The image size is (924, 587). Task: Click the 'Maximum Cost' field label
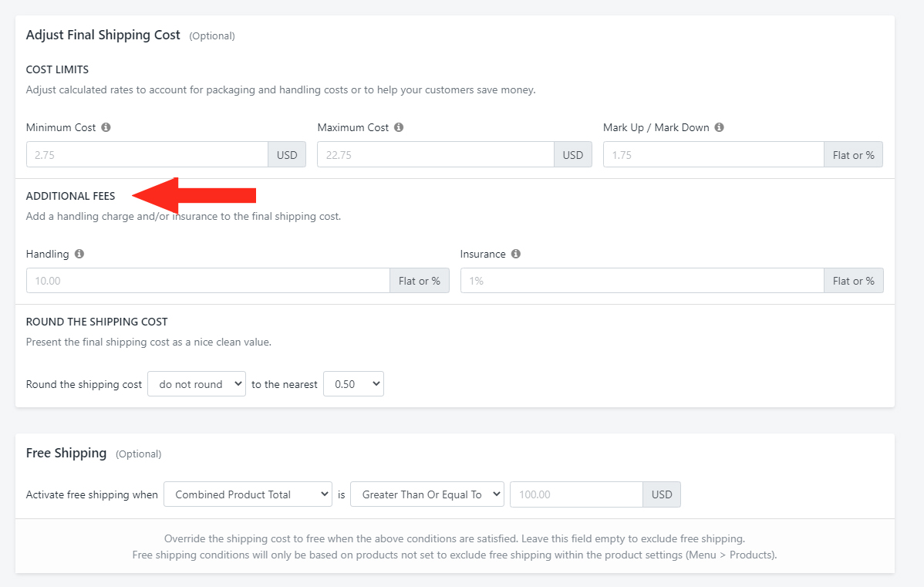pyautogui.click(x=353, y=127)
